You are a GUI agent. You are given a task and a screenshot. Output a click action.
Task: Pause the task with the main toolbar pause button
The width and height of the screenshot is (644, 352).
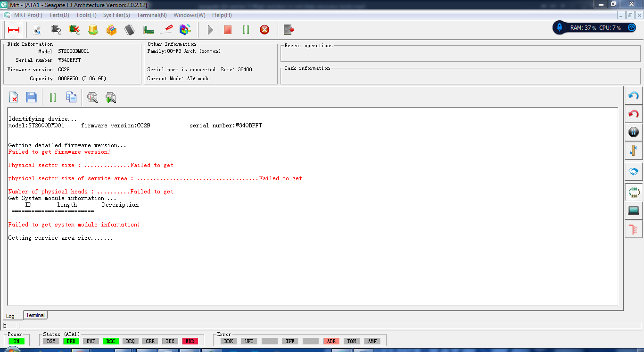point(246,30)
